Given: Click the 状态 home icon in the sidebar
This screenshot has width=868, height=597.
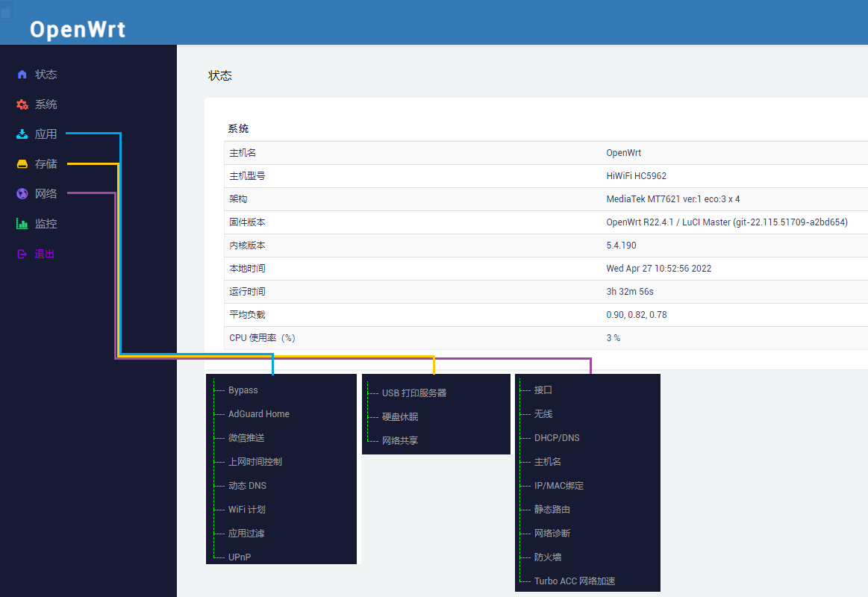Looking at the screenshot, I should click(21, 74).
